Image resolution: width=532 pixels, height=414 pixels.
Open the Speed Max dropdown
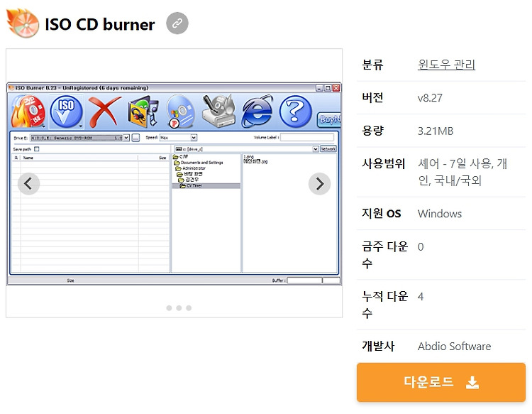point(194,138)
